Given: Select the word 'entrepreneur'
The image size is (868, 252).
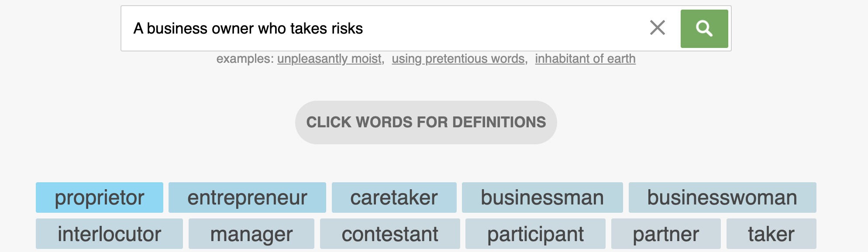Looking at the screenshot, I should pos(247,198).
